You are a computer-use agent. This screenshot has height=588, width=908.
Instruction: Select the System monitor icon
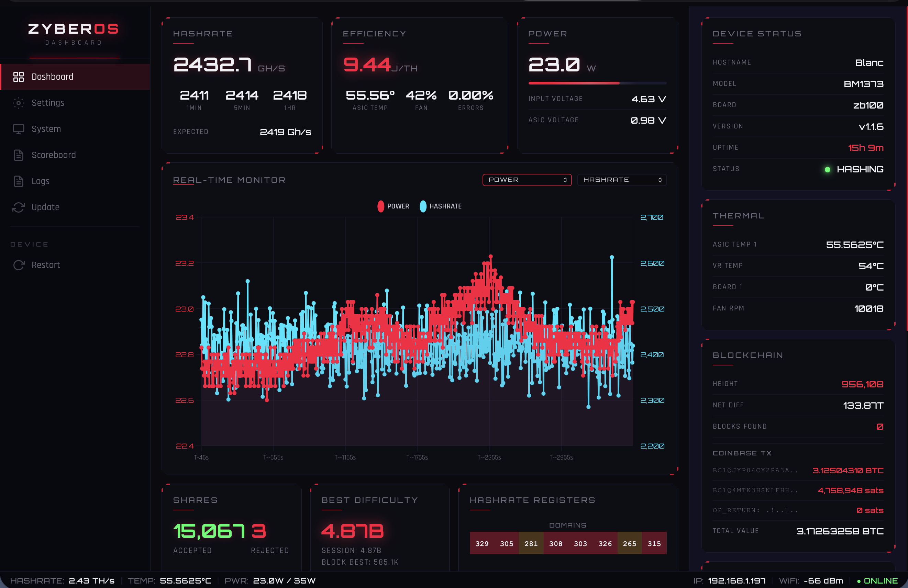18,129
